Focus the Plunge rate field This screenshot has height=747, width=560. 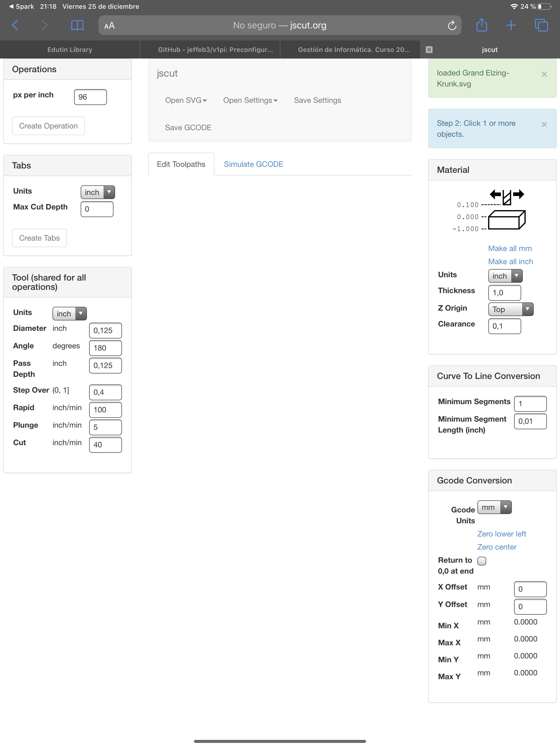(x=105, y=428)
